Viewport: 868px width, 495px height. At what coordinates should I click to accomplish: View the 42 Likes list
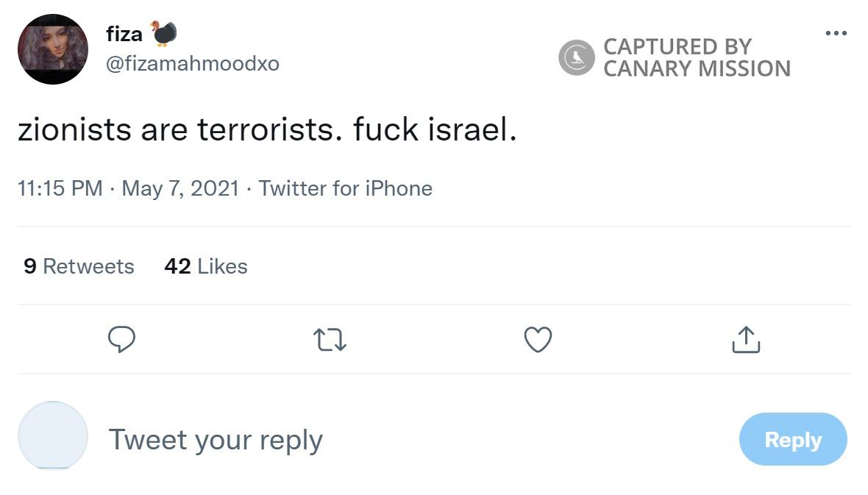204,266
